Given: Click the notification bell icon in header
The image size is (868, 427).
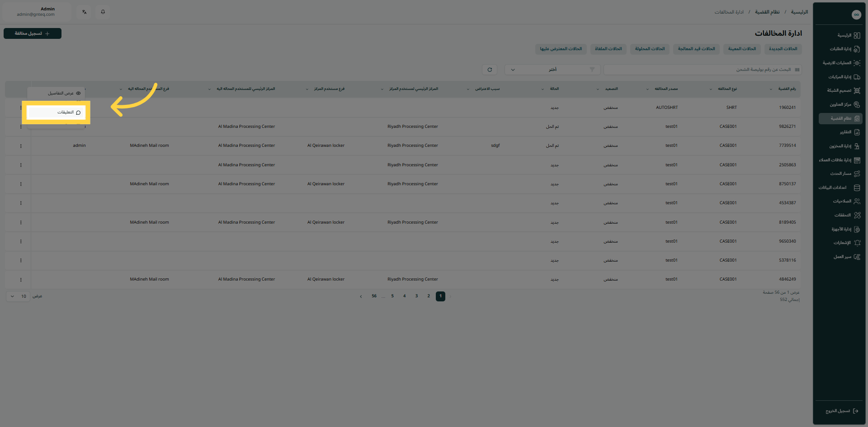Looking at the screenshot, I should tap(103, 12).
